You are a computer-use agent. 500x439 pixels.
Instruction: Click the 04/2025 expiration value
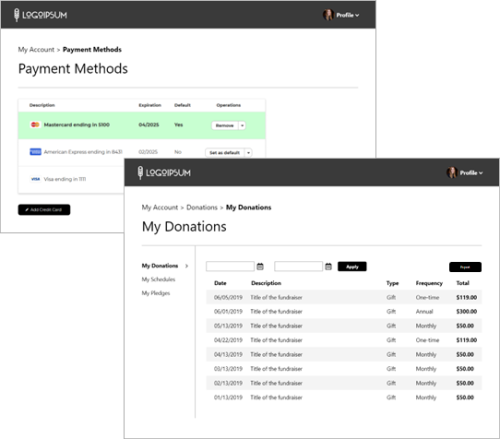149,125
